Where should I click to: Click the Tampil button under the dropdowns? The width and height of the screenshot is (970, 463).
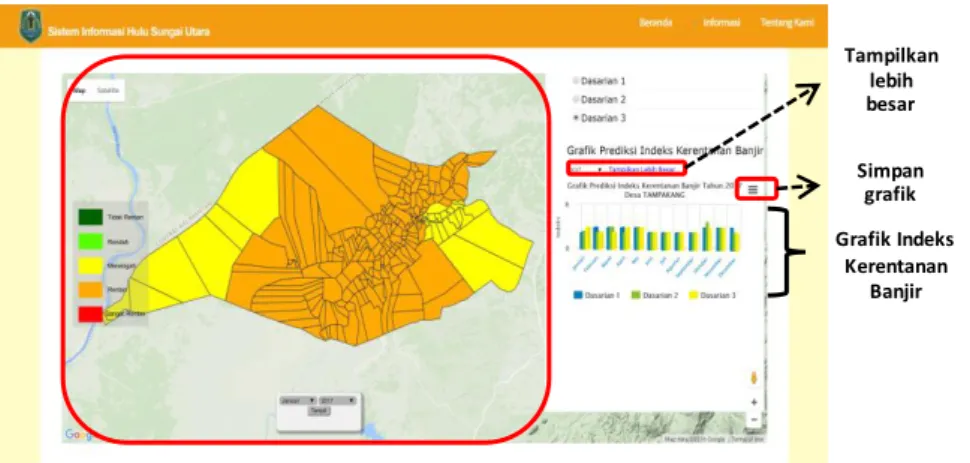pyautogui.click(x=319, y=411)
